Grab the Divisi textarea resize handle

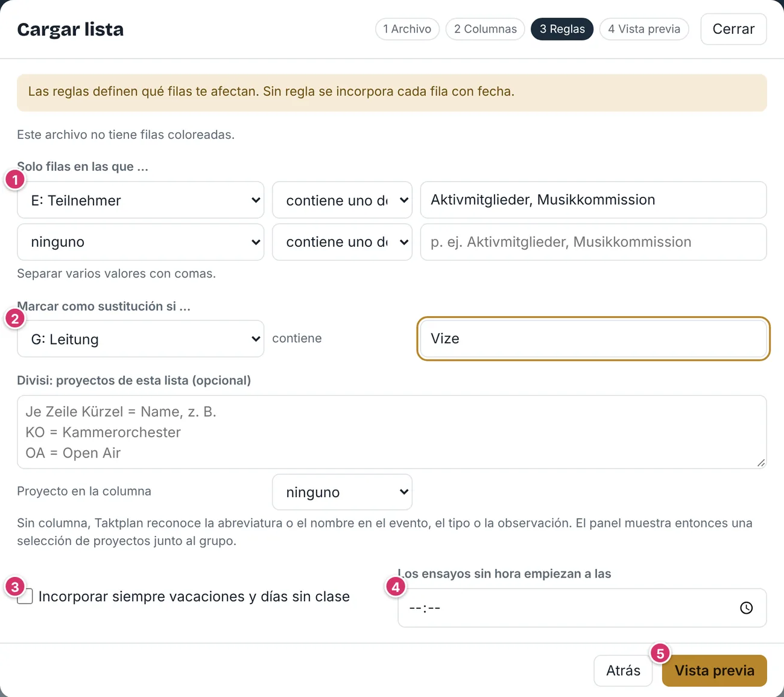coord(761,463)
